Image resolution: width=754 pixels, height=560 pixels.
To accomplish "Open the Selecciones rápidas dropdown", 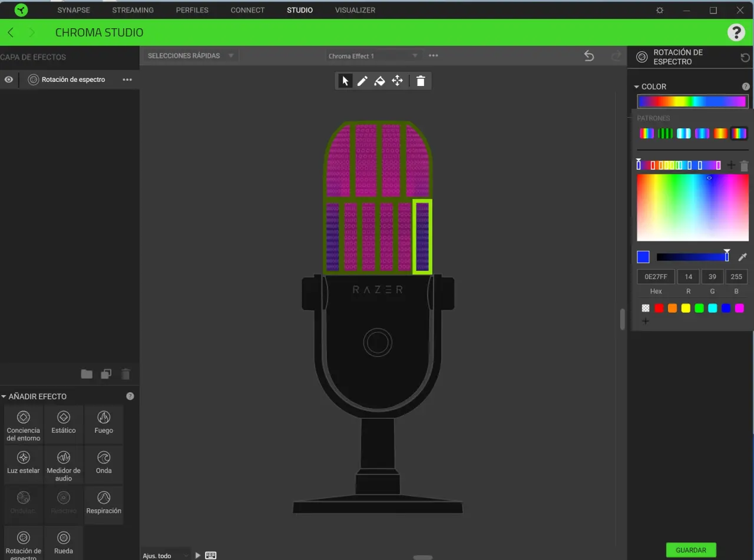I will pyautogui.click(x=191, y=56).
